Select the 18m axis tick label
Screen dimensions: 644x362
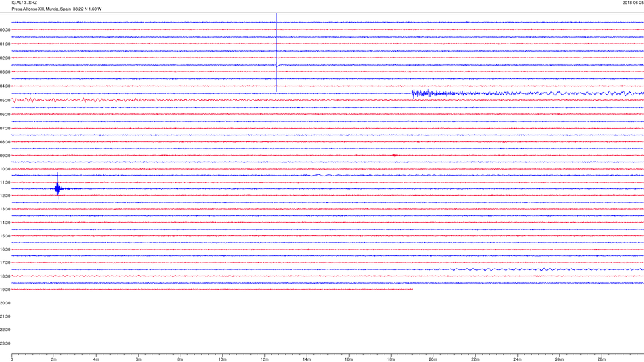391,359
